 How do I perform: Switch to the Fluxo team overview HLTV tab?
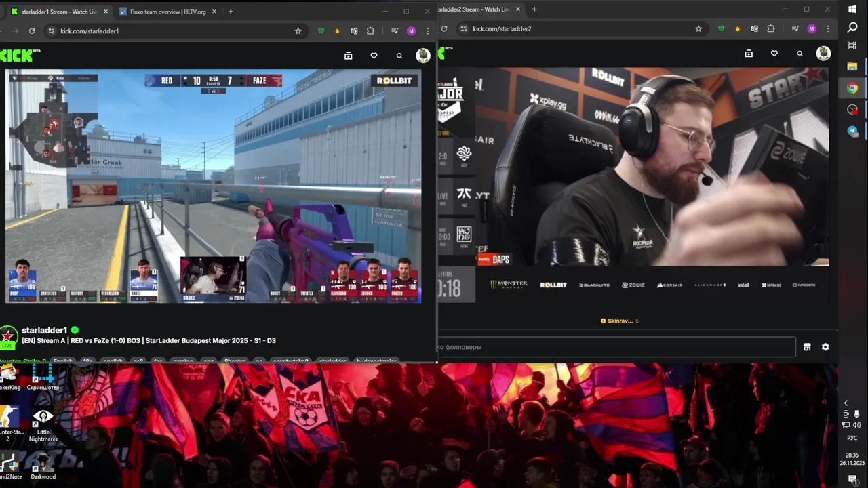(166, 12)
